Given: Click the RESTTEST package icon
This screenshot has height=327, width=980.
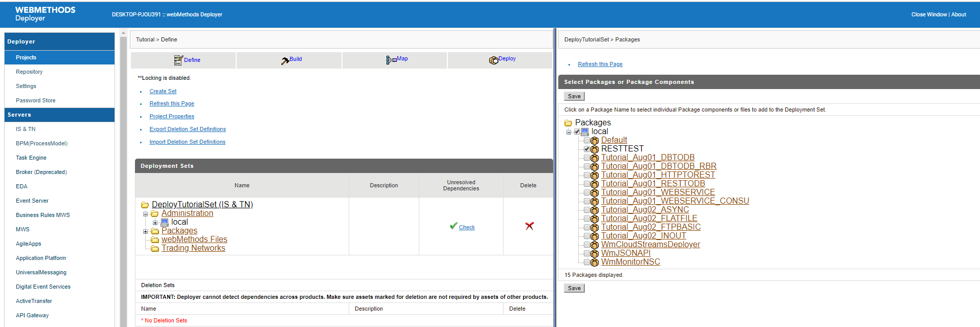Looking at the screenshot, I should [x=595, y=149].
